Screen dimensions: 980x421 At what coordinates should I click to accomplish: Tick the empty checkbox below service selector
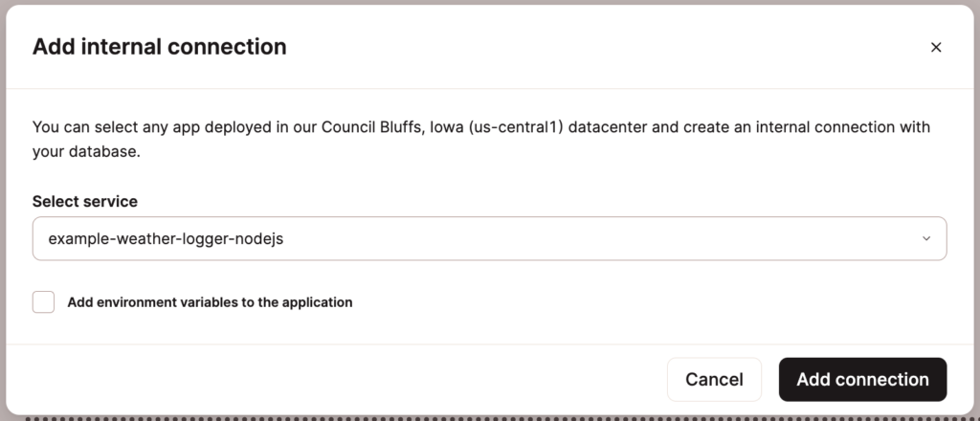(43, 302)
